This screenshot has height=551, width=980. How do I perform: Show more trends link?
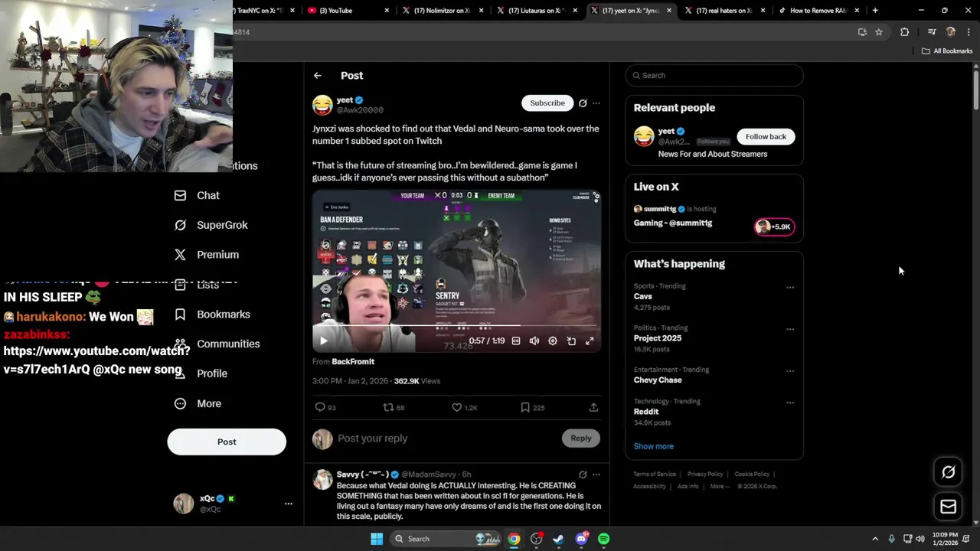653,446
